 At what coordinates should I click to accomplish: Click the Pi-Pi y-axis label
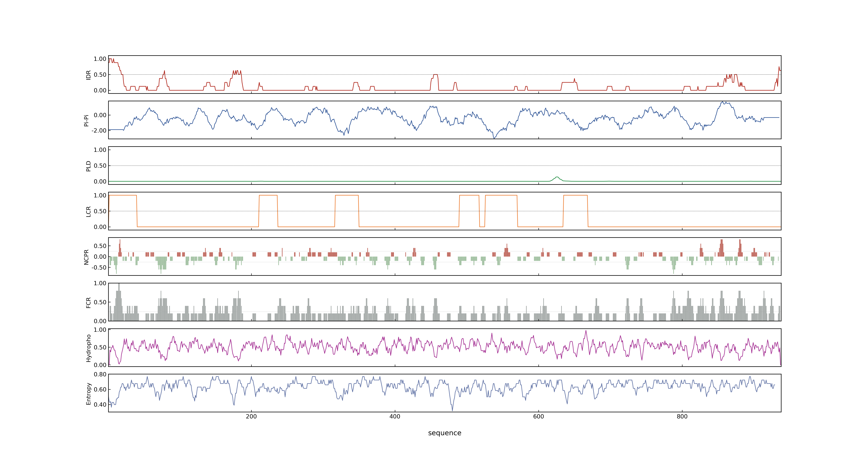86,120
